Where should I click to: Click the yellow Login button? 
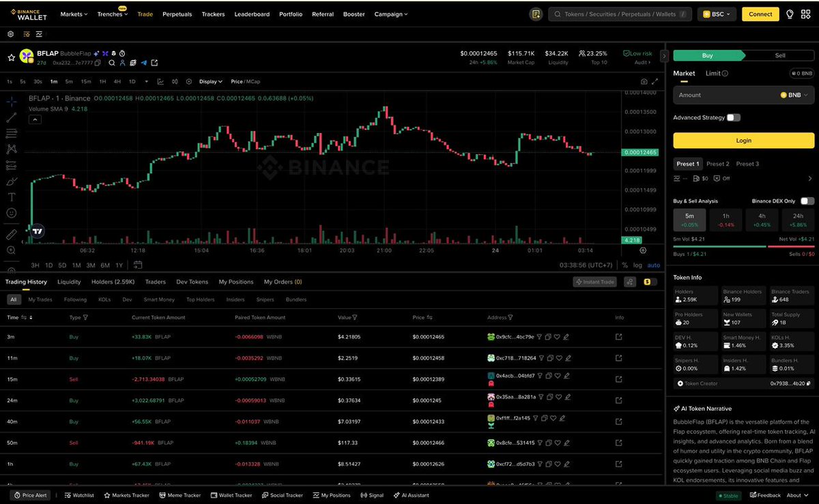tap(744, 140)
